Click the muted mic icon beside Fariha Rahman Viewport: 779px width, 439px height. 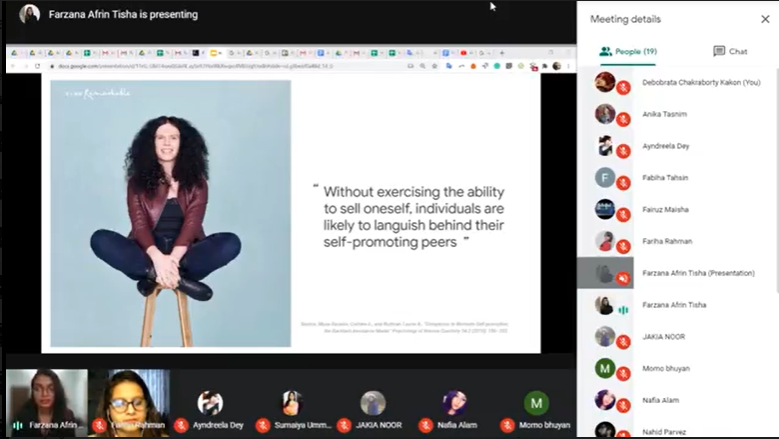[623, 247]
